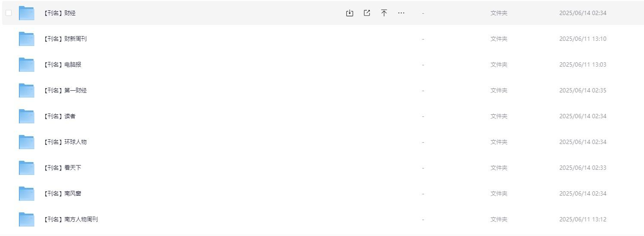Screen dimensions: 644x236
Task: Download the 【刊名】财经 folder
Action: point(350,13)
